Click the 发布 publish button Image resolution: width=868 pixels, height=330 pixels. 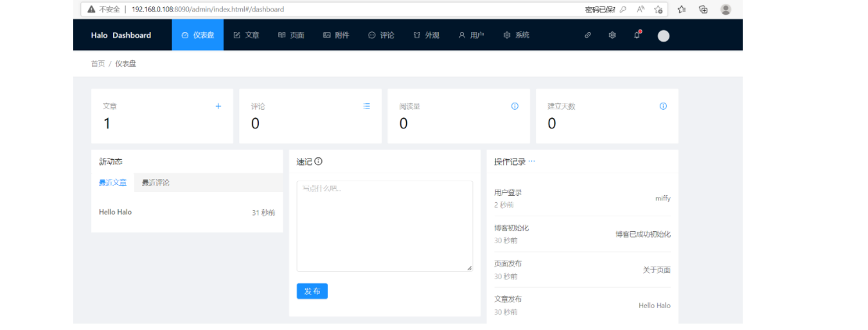pyautogui.click(x=312, y=291)
